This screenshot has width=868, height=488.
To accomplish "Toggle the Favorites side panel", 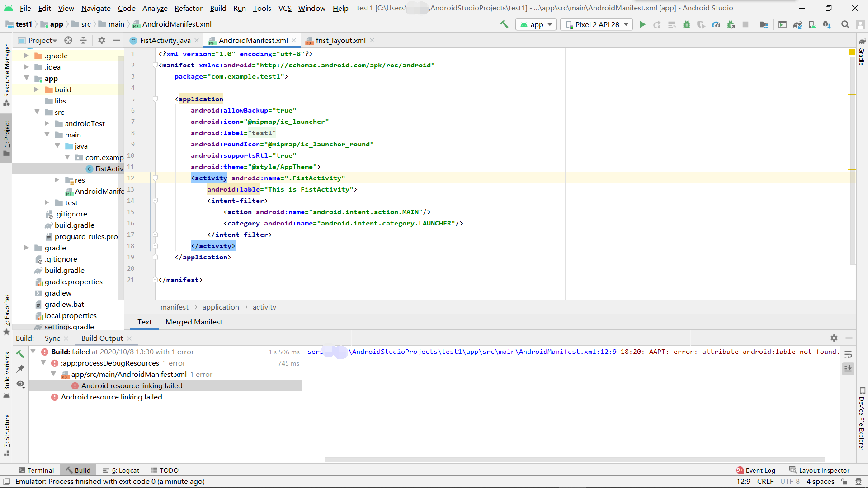I will pos(6,315).
